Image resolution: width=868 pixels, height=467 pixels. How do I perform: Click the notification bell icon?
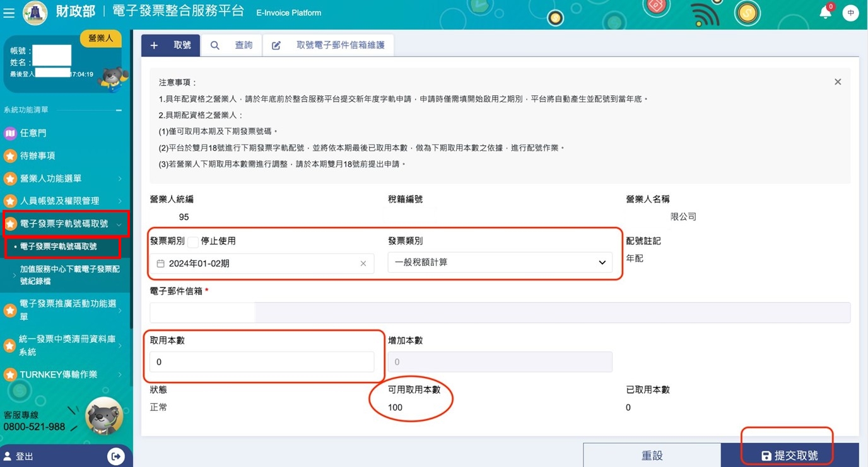pyautogui.click(x=825, y=13)
